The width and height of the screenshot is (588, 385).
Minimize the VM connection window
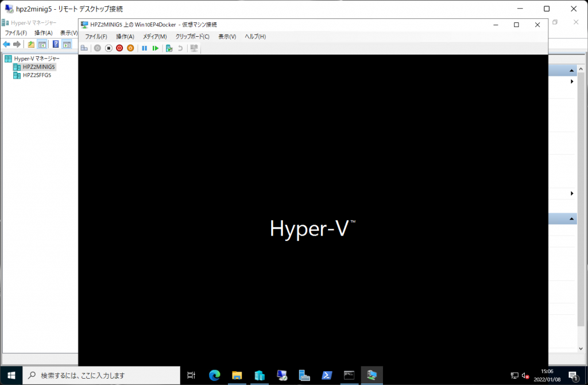496,25
